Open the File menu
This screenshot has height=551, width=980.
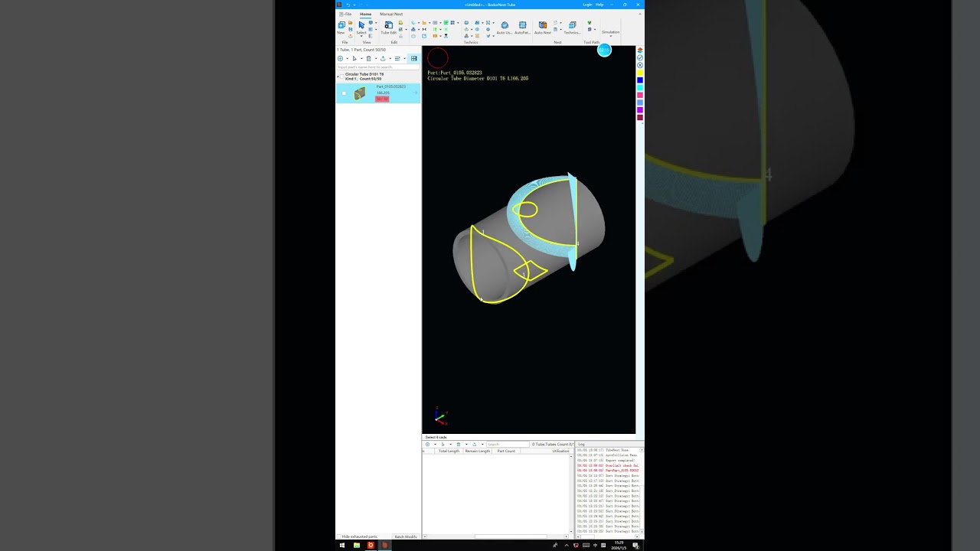(345, 14)
